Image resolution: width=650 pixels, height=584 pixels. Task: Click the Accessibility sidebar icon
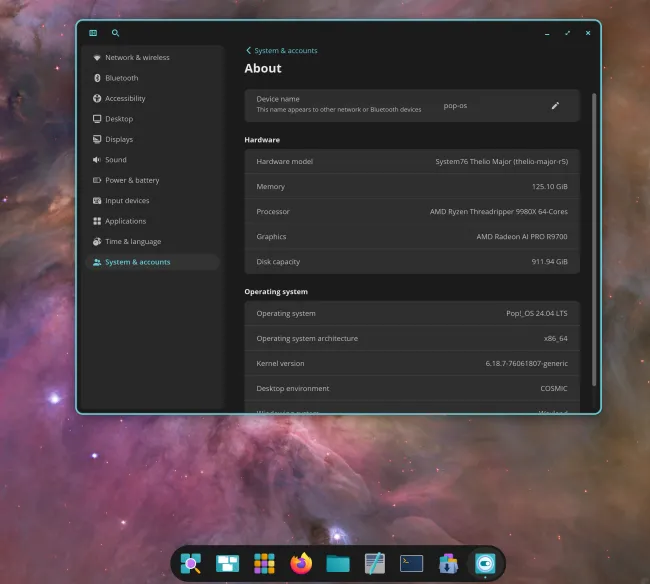[x=97, y=98]
